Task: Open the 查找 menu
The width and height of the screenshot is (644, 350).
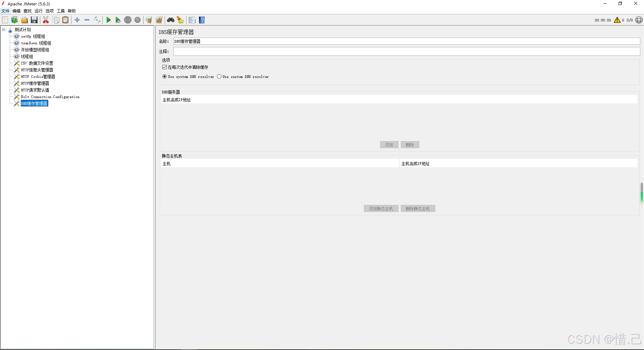Action: (28, 11)
